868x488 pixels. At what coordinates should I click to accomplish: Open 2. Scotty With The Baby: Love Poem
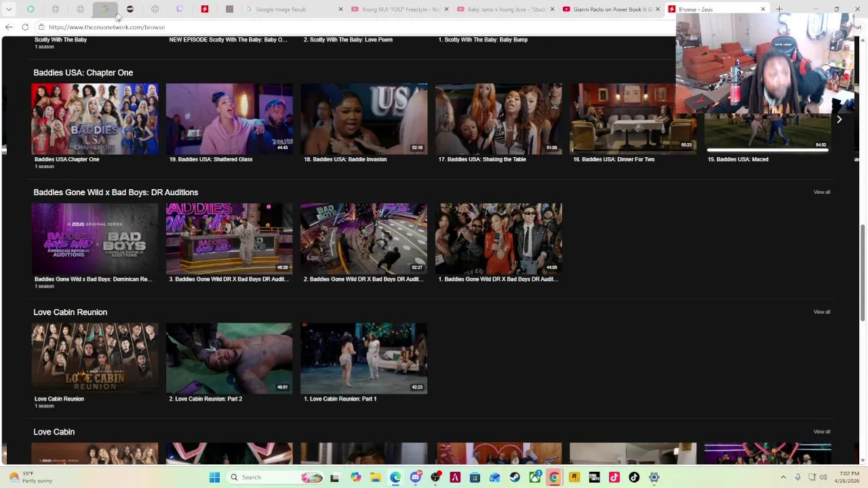[x=348, y=40]
